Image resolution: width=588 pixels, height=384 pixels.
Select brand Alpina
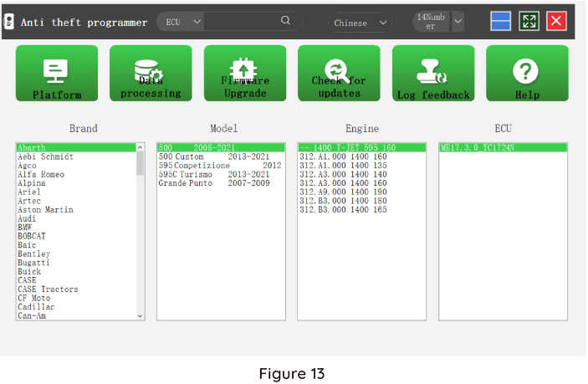click(x=76, y=183)
